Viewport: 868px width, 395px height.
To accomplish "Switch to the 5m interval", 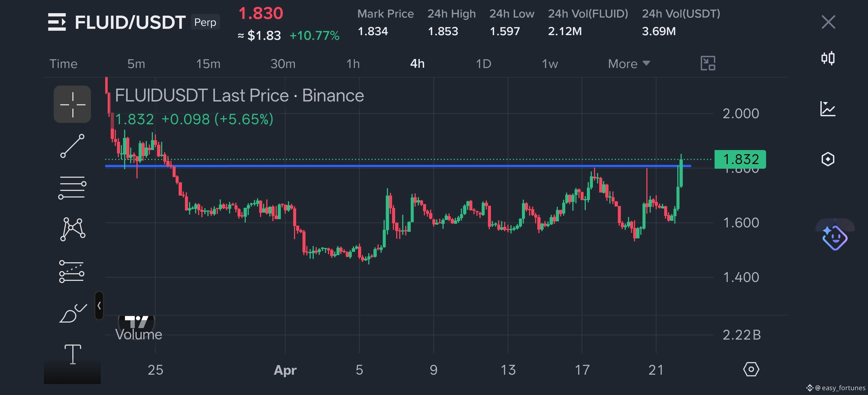I will click(x=136, y=64).
